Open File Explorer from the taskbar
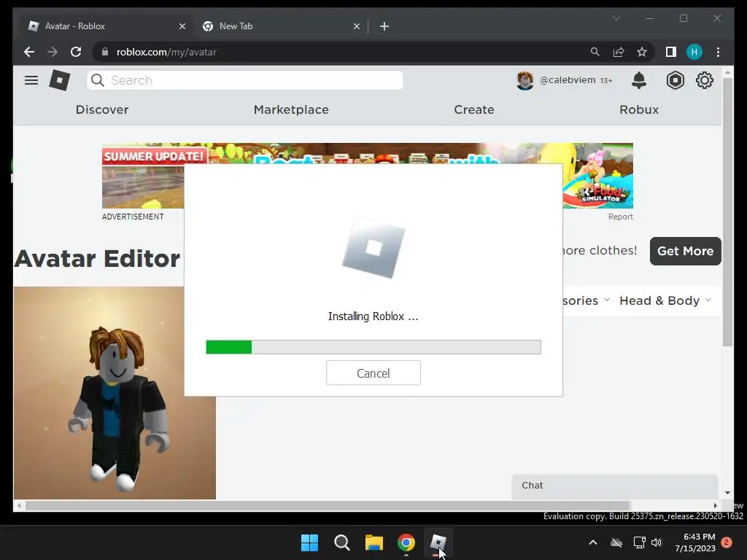This screenshot has width=747, height=560. tap(374, 542)
